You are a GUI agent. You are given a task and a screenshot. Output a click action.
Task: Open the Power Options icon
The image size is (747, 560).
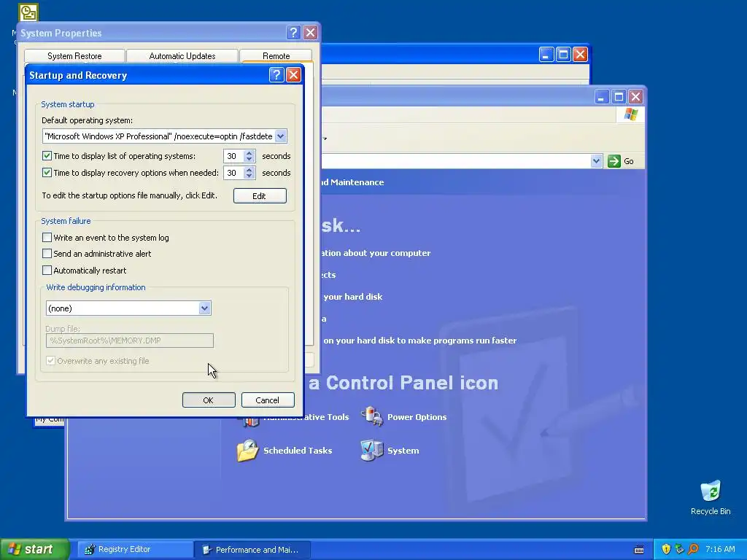tap(372, 416)
